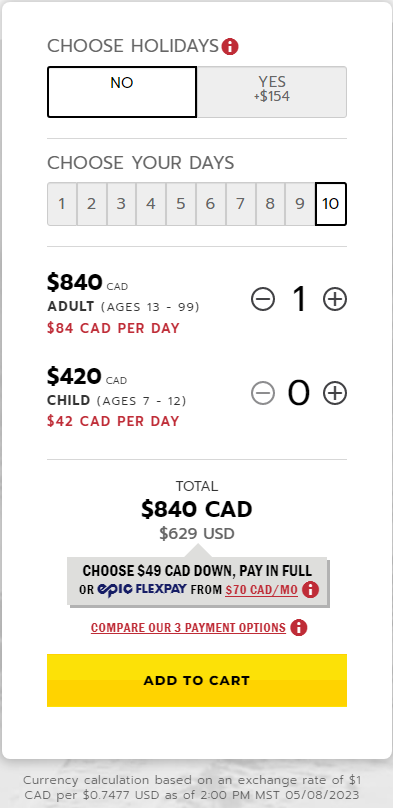Pick the 7 days option
Image resolution: width=393 pixels, height=808 pixels.
[x=241, y=204]
